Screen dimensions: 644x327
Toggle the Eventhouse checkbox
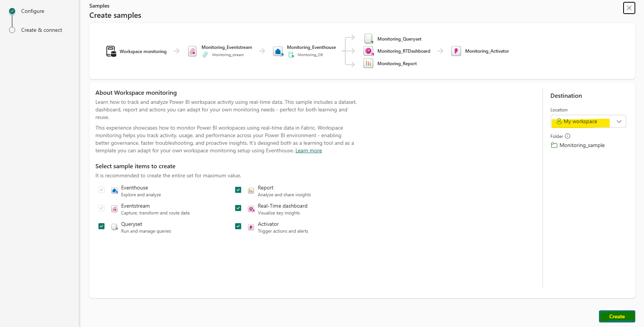pos(101,190)
